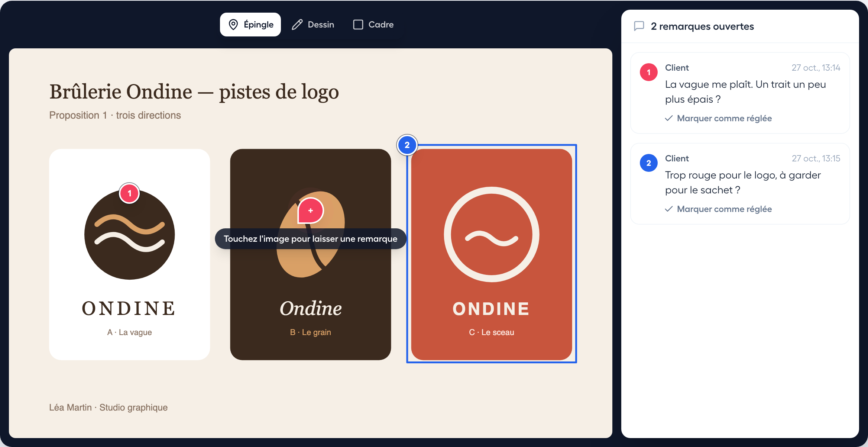Click the pink plus pin on the coffee bean
868x447 pixels.
[x=311, y=210]
